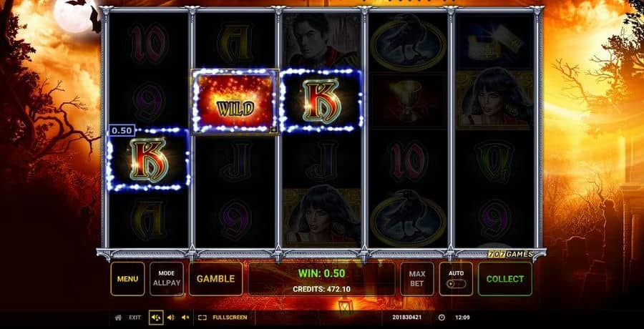
Task: Open the game MENU
Action: pos(127,279)
